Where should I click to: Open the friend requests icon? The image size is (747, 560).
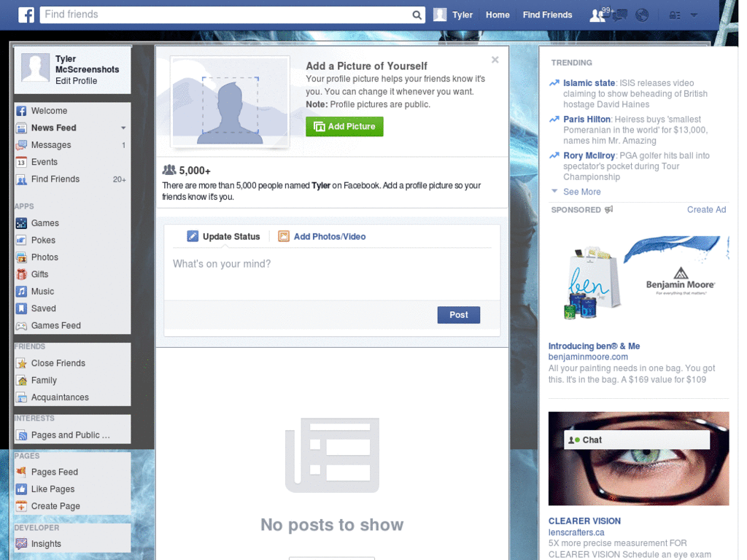point(597,15)
